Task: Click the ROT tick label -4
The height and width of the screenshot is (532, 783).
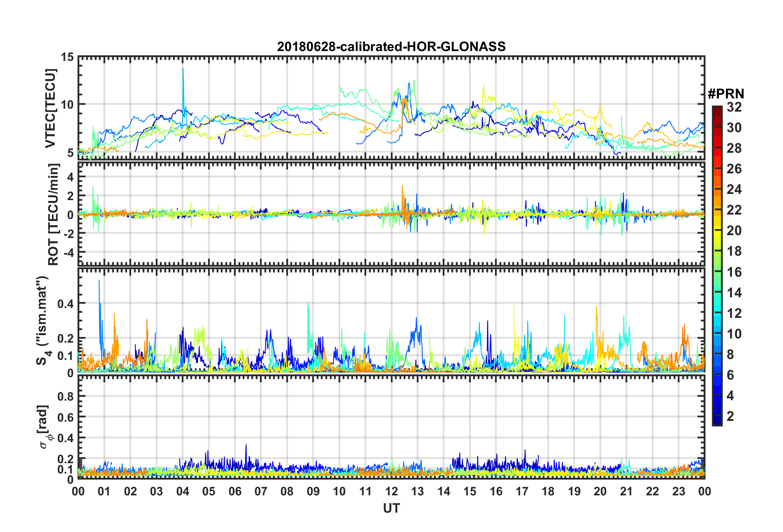Action: coord(69,252)
